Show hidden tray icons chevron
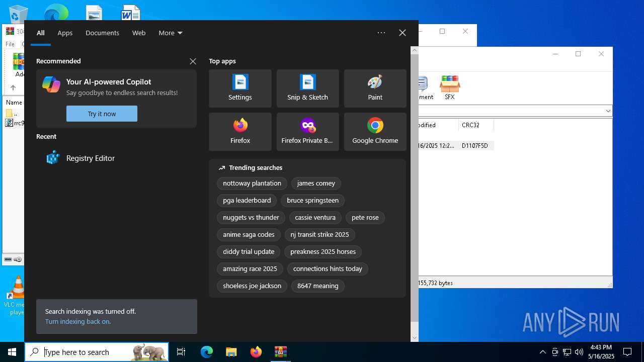This screenshot has width=644, height=362. click(542, 352)
